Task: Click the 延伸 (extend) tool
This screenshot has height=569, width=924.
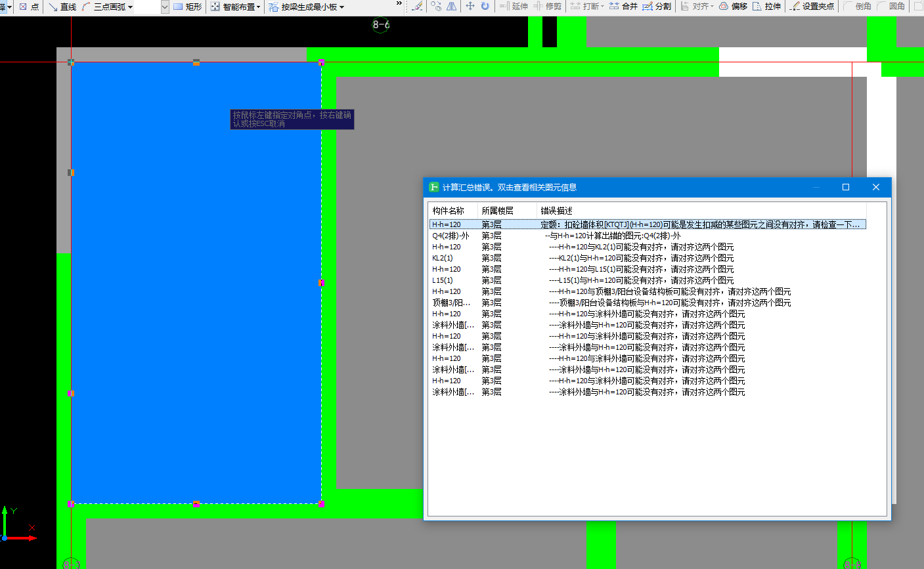Action: coord(514,7)
